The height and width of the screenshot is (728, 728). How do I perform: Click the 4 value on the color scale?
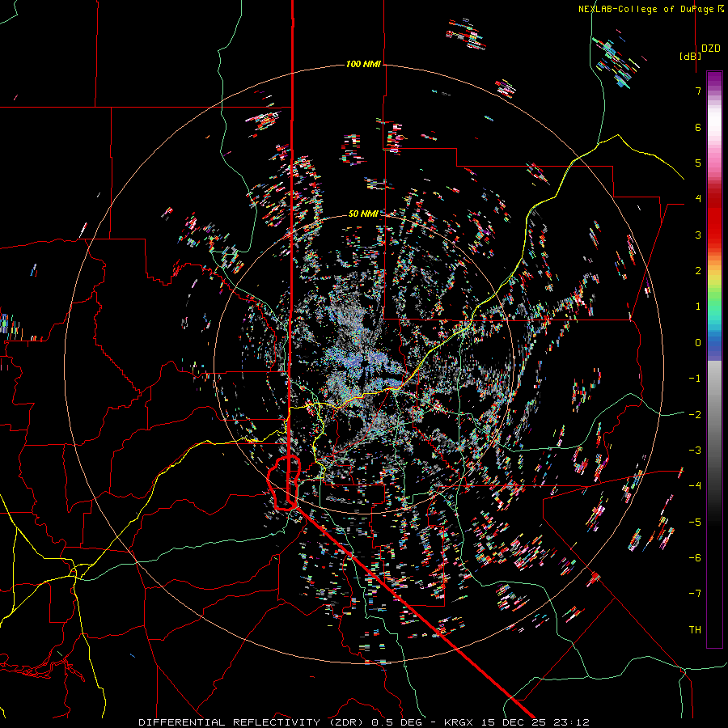[698, 199]
